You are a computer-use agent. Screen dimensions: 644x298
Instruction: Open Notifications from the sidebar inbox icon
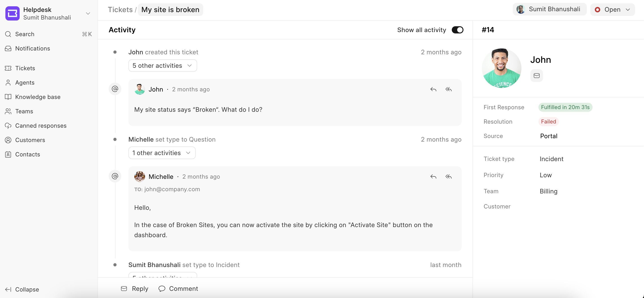coord(8,48)
